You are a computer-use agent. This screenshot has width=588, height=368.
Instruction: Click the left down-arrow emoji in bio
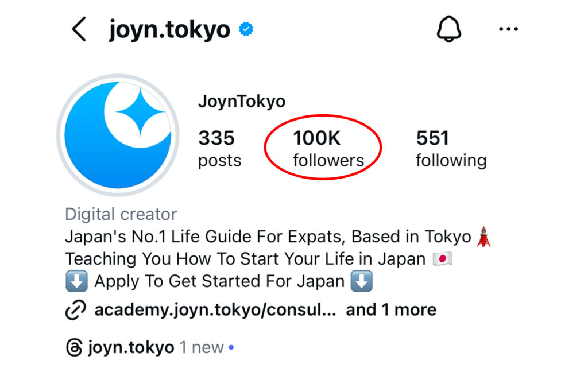point(76,282)
